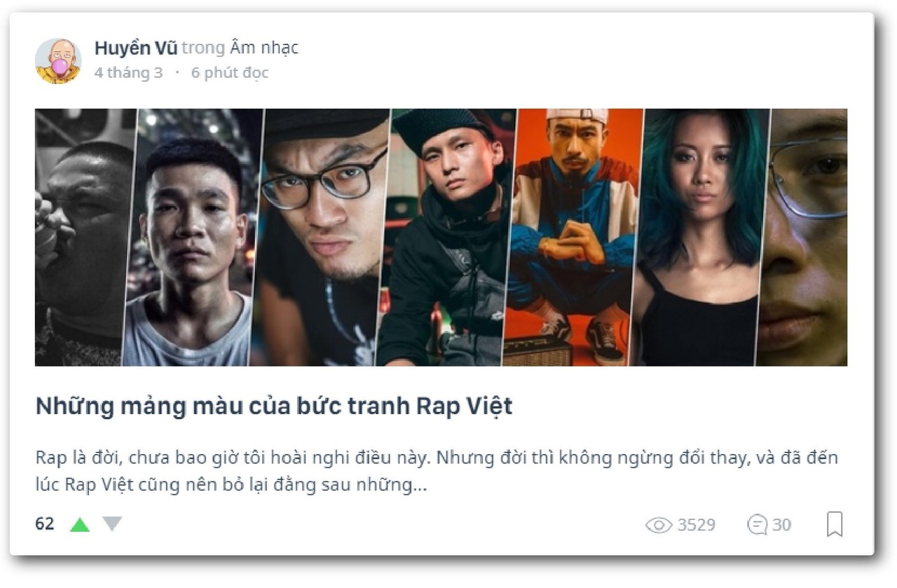
Task: Click the 3529 views count
Action: click(696, 525)
